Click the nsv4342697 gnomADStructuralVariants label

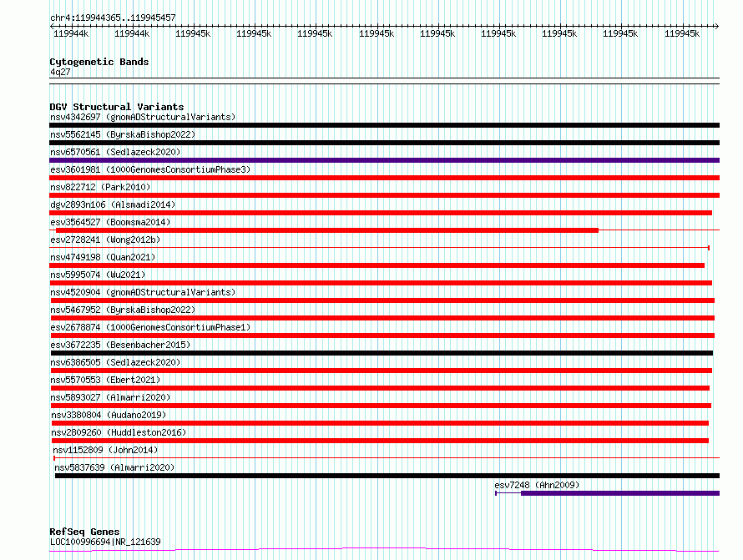click(143, 117)
